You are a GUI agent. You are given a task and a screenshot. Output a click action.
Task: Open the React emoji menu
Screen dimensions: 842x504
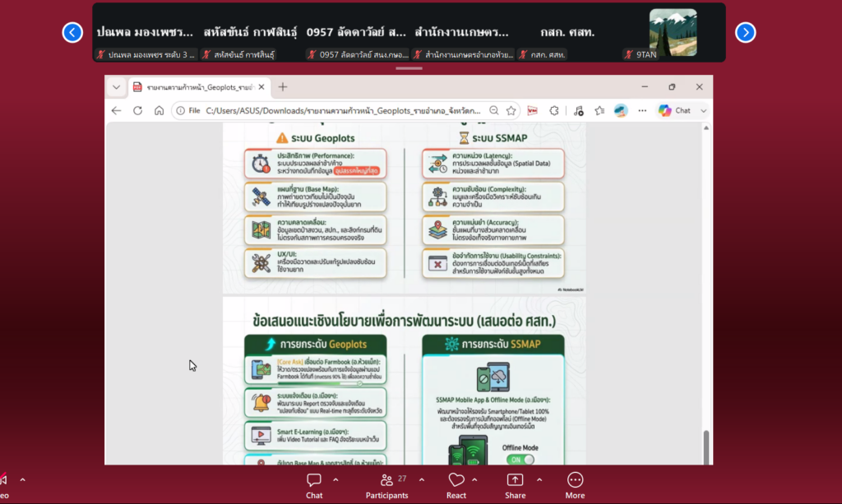456,486
